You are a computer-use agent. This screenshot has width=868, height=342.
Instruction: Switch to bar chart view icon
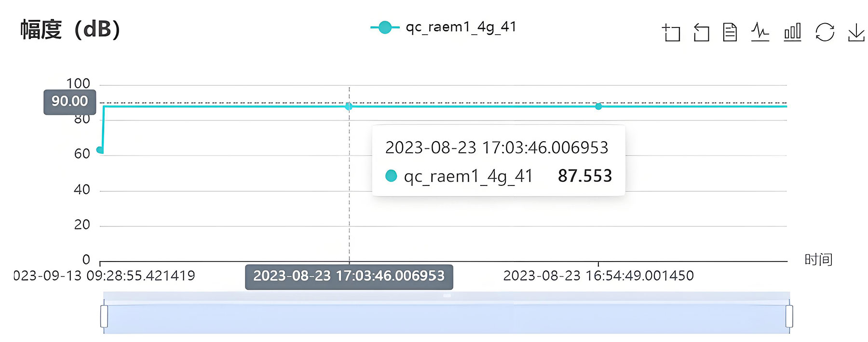coord(792,32)
